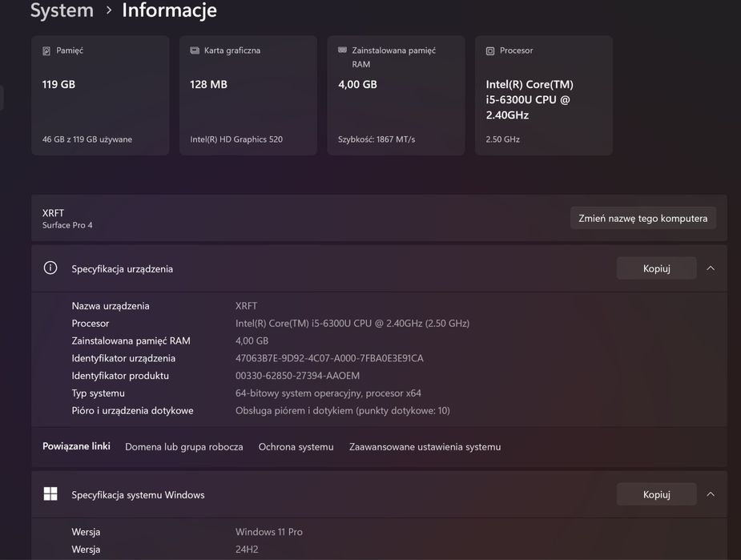
Task: Open the Procesor i5-6300U card
Action: 544,95
